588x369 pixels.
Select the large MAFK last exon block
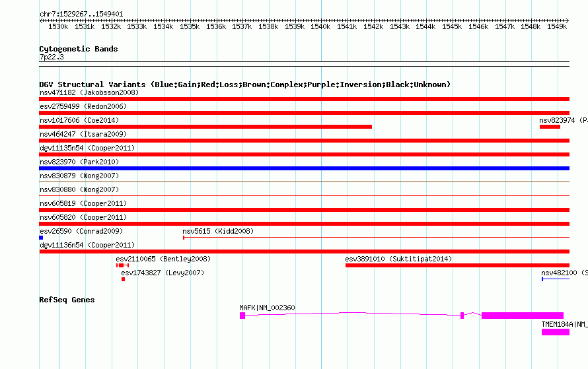coord(523,316)
